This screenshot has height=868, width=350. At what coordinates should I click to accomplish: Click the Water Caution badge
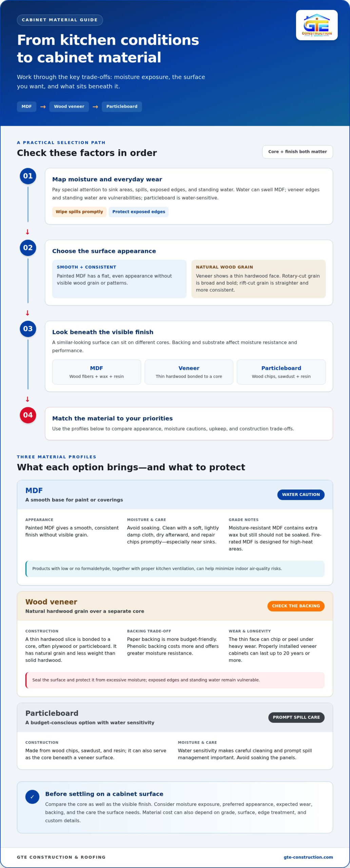pos(301,495)
